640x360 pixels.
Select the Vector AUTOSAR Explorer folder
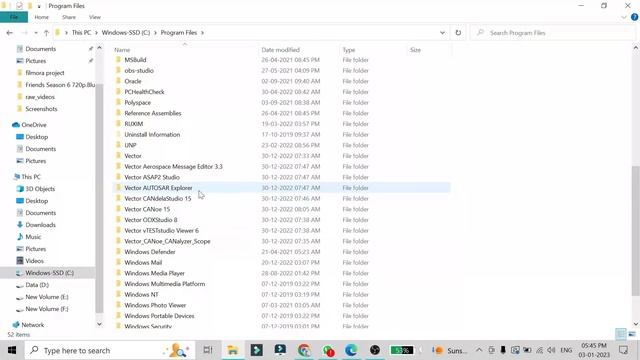(x=158, y=188)
